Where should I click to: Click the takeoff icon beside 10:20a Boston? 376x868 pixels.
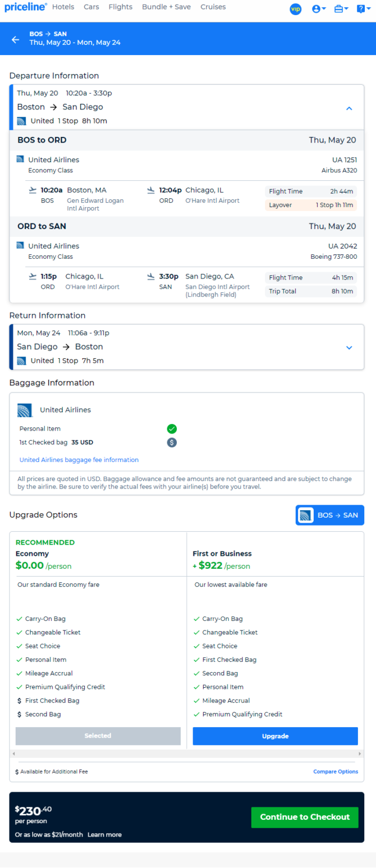pyautogui.click(x=33, y=190)
